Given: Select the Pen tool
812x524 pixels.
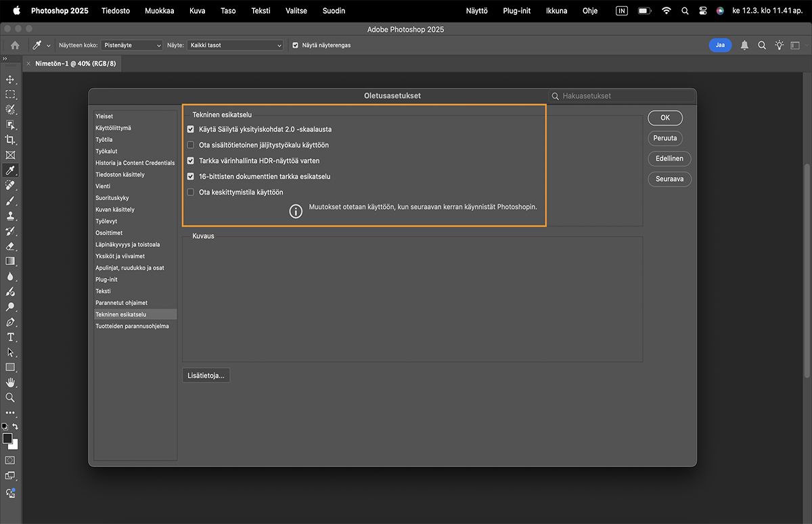Looking at the screenshot, I should [10, 322].
